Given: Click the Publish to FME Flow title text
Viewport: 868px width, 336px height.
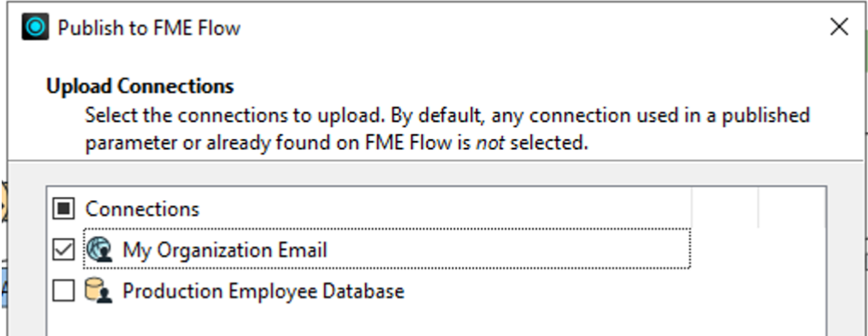Looking at the screenshot, I should pos(149,27).
